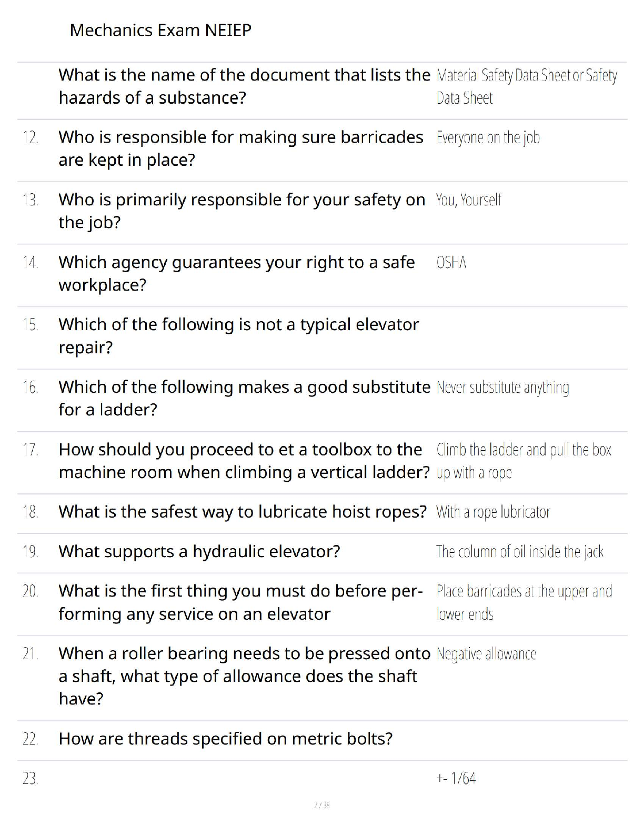
Task: Click the number 21 row label
Action: (31, 654)
